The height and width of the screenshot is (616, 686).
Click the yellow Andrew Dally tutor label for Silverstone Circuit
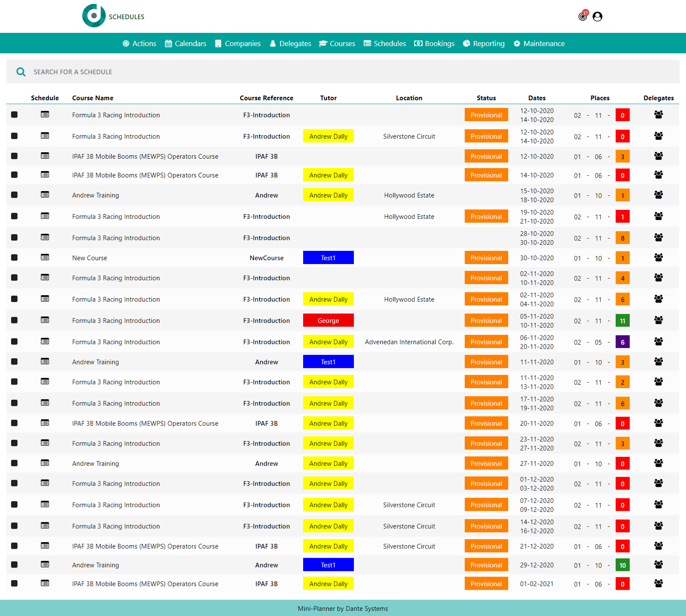[x=328, y=136]
